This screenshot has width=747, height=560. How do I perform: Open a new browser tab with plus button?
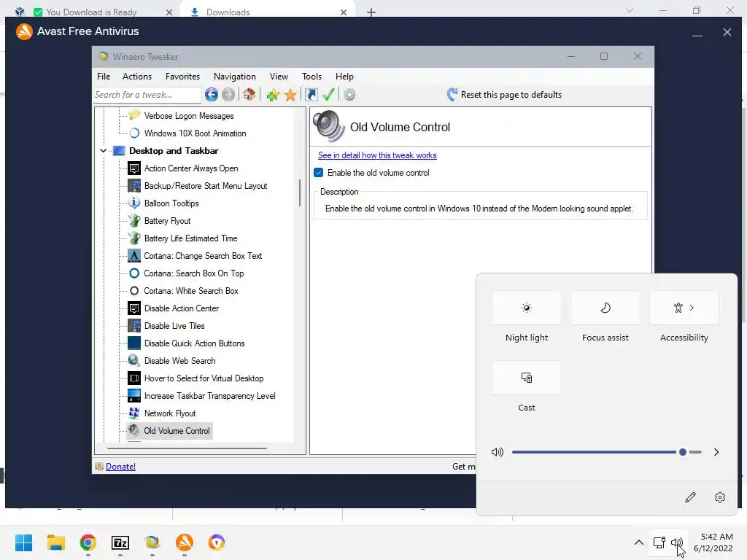coord(371,12)
